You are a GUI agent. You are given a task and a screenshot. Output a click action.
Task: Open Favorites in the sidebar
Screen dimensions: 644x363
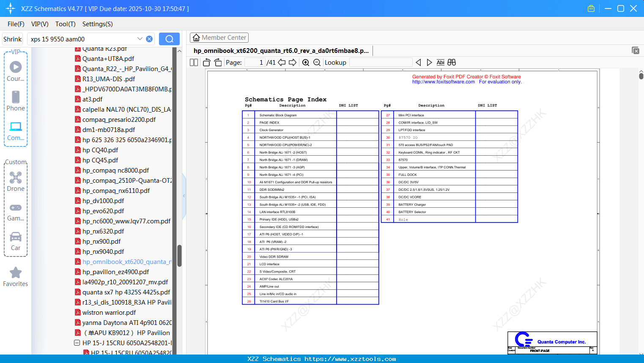point(16,277)
